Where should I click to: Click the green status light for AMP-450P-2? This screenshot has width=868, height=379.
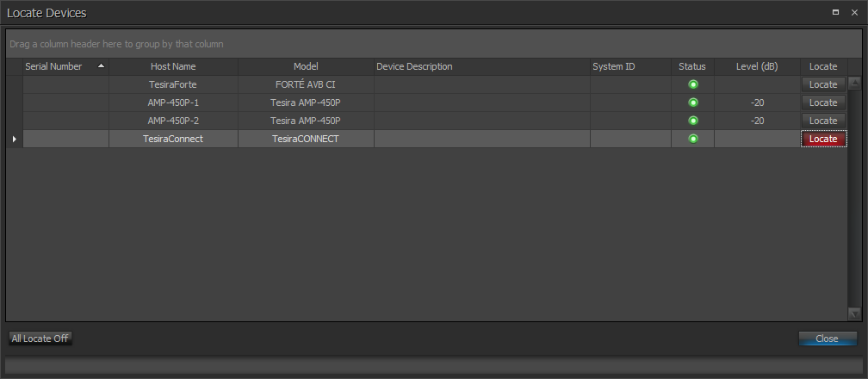pyautogui.click(x=692, y=121)
